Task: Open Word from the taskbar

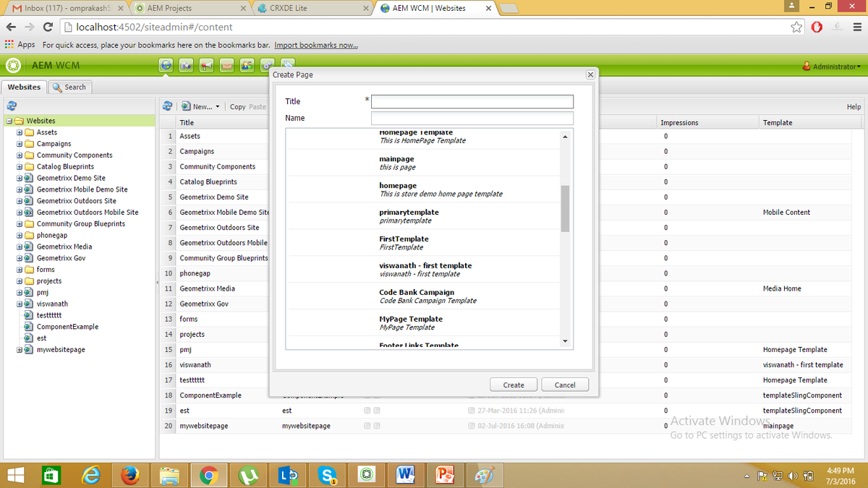Action: pos(404,475)
